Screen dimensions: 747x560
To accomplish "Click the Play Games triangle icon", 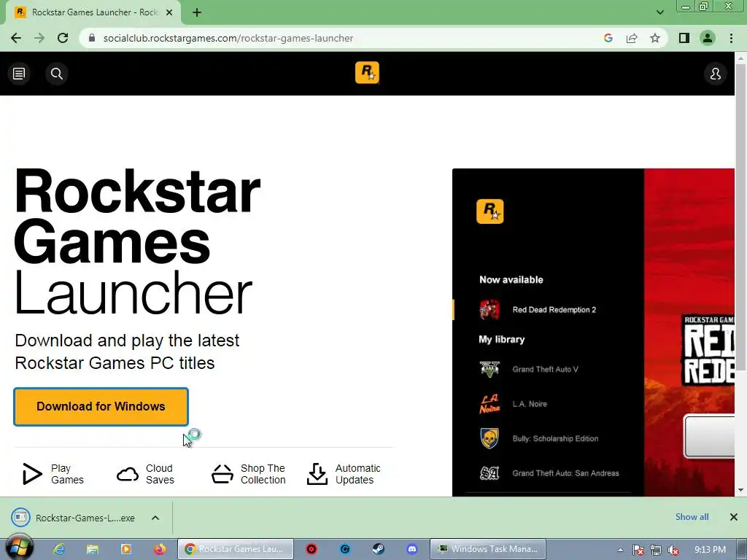I will point(32,474).
